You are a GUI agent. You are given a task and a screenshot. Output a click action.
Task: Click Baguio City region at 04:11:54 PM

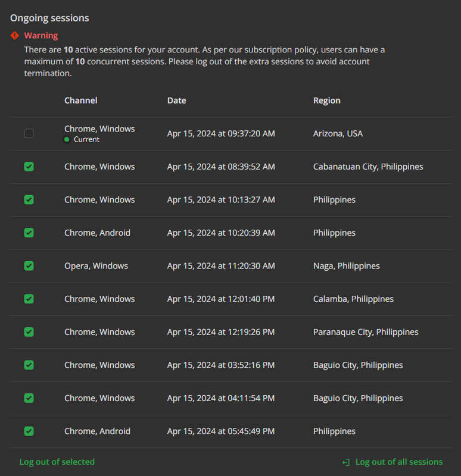[x=358, y=398]
